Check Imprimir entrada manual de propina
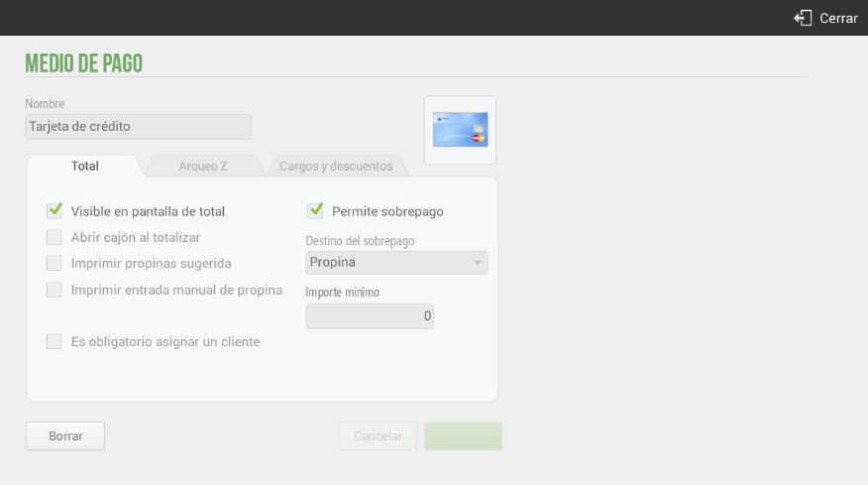 (x=54, y=290)
